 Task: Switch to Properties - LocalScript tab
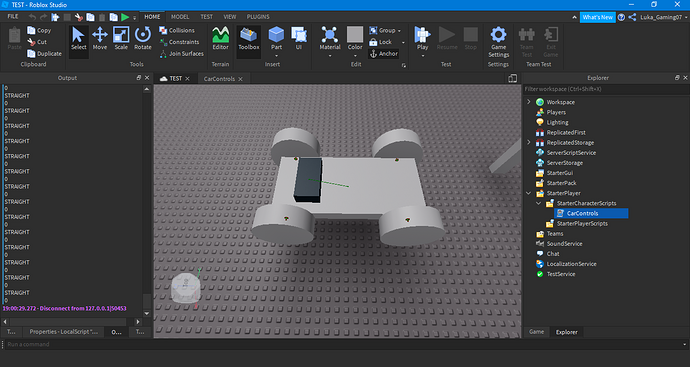(63, 332)
